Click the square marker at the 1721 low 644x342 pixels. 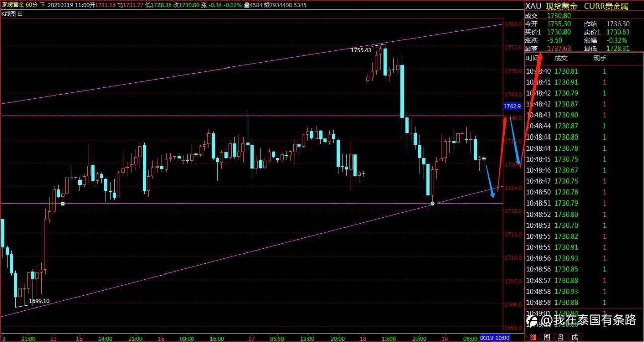point(432,203)
